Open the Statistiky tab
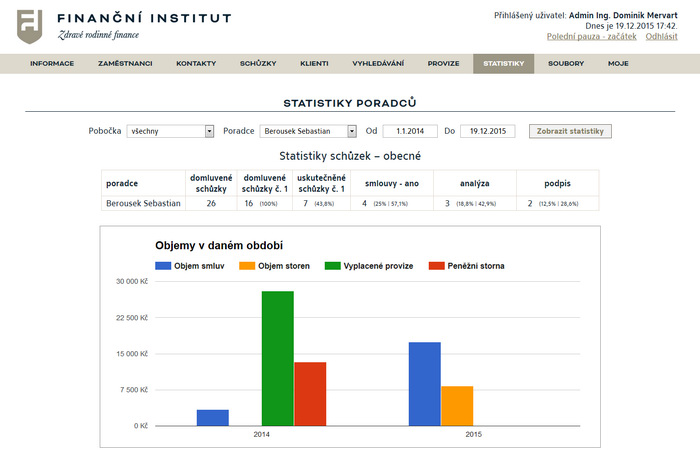 (503, 63)
